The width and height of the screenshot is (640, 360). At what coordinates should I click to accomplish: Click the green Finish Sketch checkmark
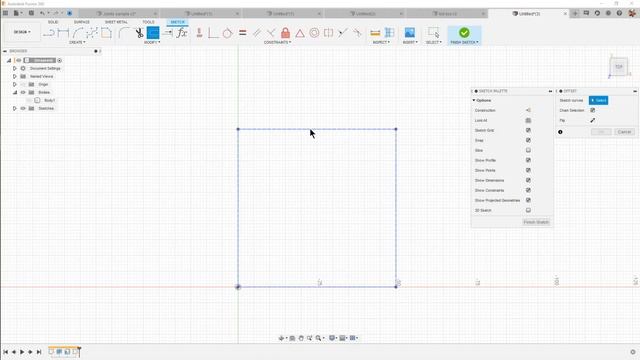click(464, 32)
